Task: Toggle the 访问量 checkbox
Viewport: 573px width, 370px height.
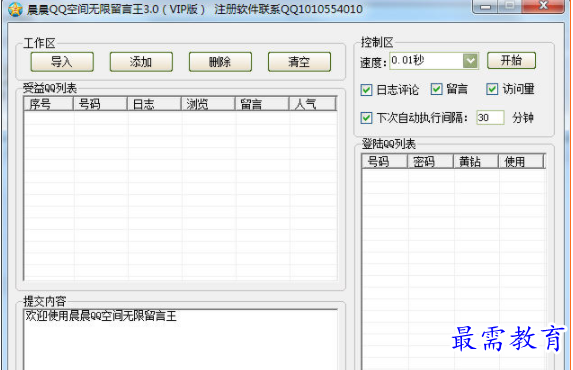Action: (x=492, y=89)
